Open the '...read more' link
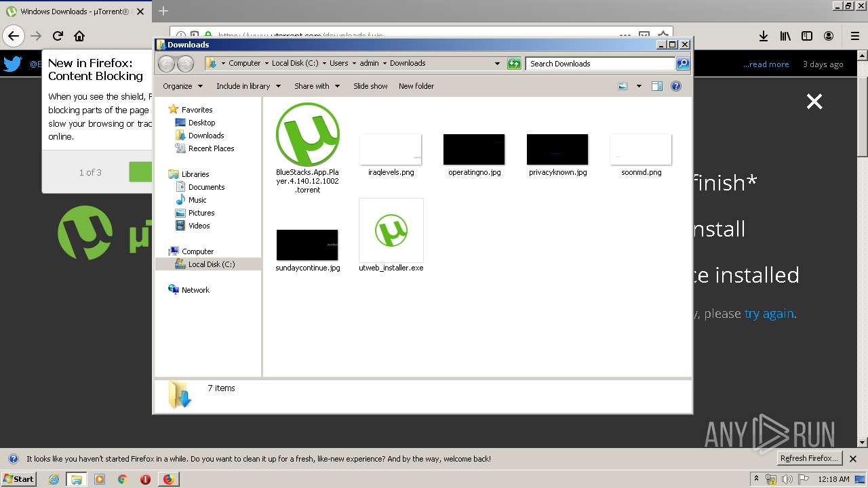The height and width of the screenshot is (488, 868). point(766,64)
